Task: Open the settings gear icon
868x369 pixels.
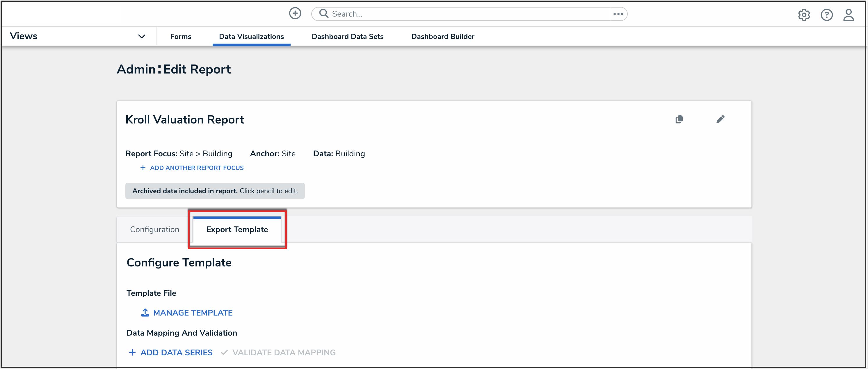Action: [804, 15]
